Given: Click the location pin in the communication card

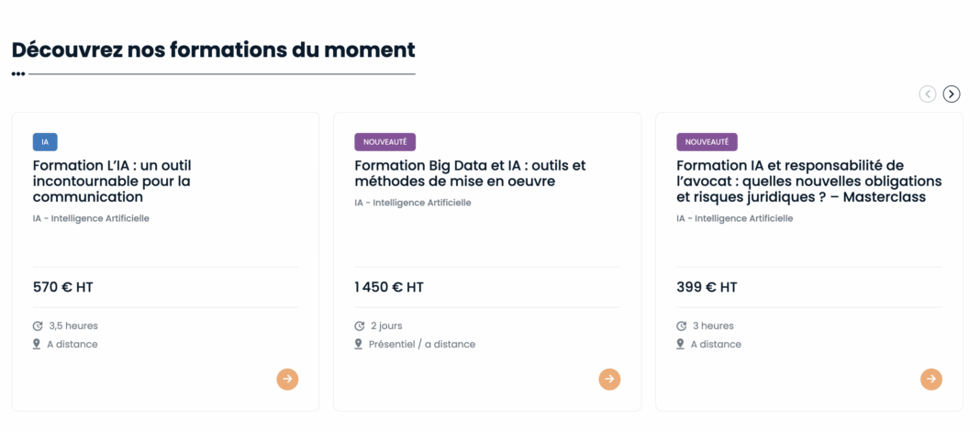Looking at the screenshot, I should coord(38,344).
